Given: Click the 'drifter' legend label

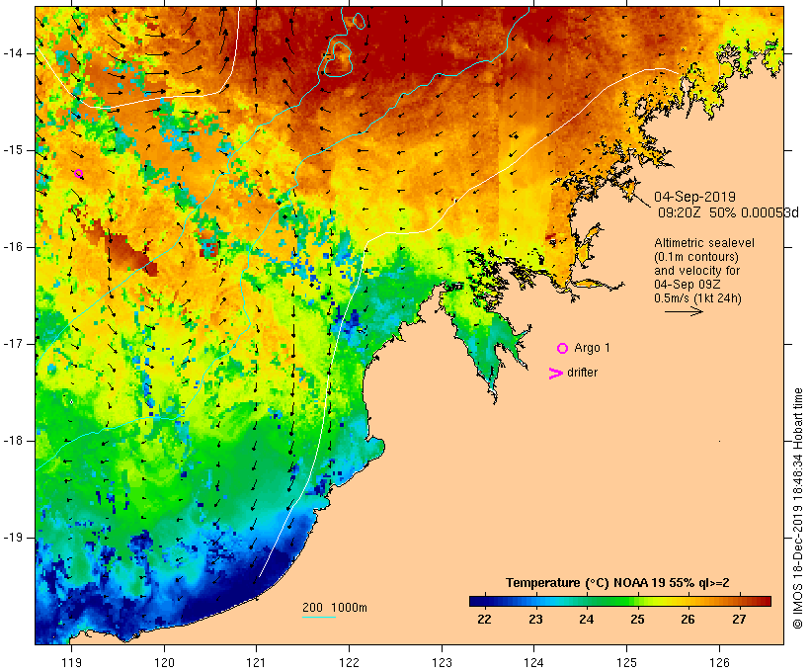Looking at the screenshot, I should pos(582,373).
